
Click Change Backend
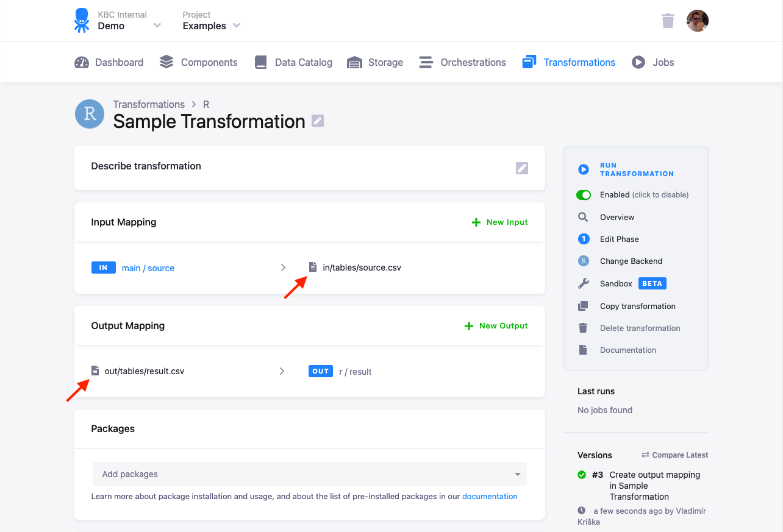(x=631, y=261)
